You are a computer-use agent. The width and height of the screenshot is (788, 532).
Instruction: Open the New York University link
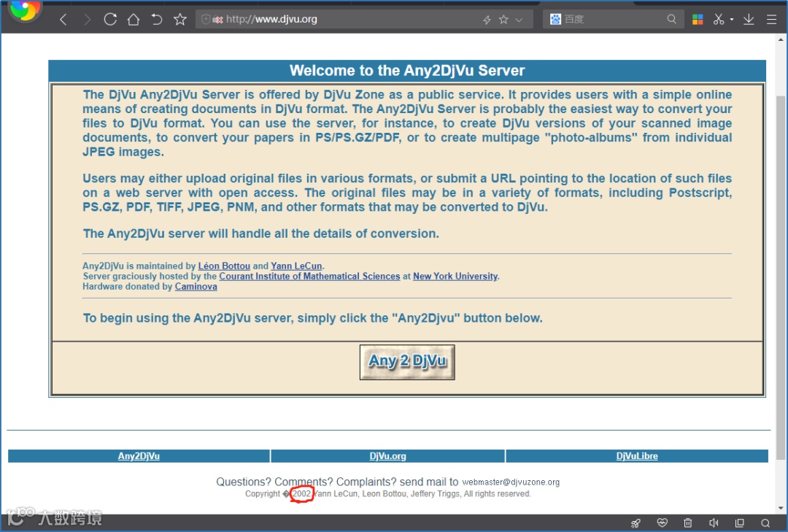(455, 276)
